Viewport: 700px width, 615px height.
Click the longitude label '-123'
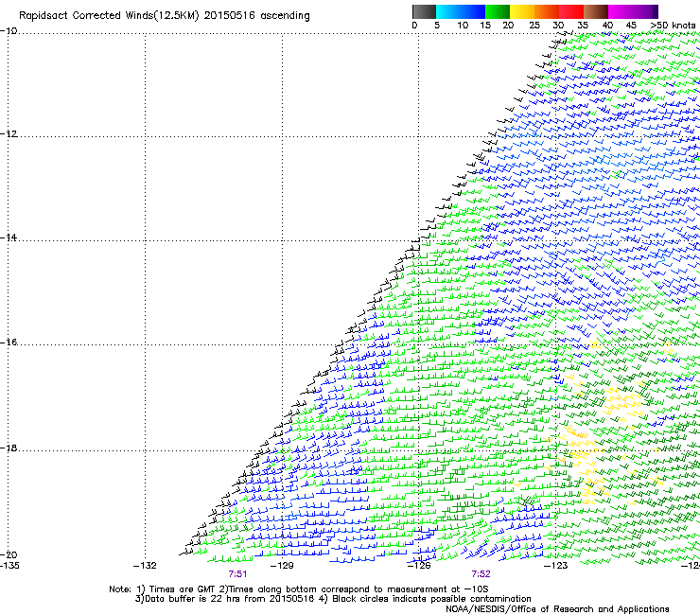point(555,566)
